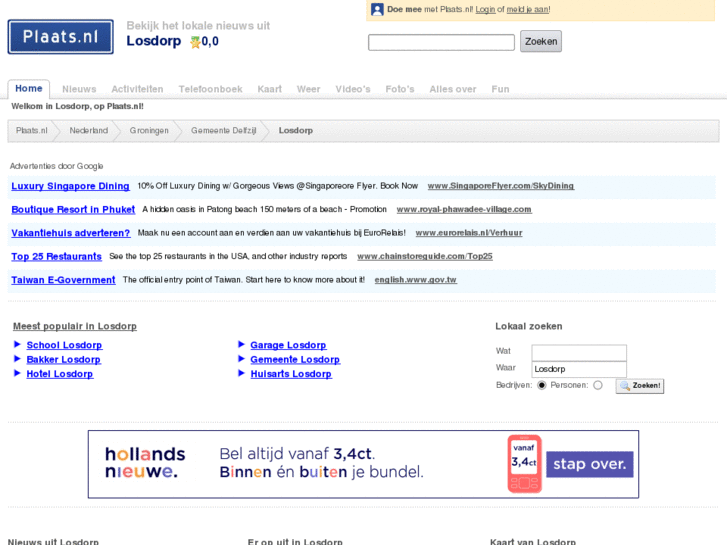Click the Zoeken button at top
727x545 pixels.
coord(541,41)
